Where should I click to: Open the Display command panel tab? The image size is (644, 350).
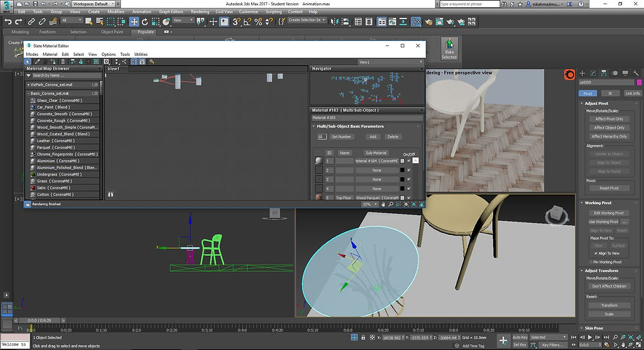625,73
